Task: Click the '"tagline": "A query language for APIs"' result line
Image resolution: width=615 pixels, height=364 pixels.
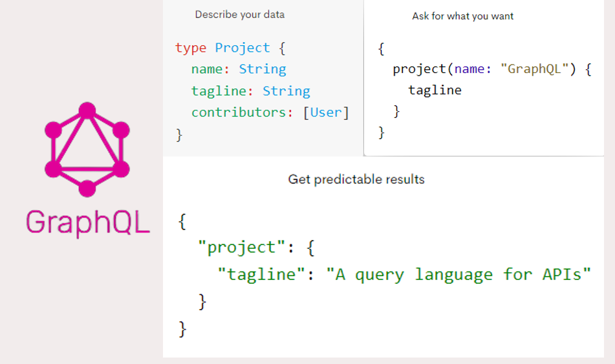Action: pos(404,275)
